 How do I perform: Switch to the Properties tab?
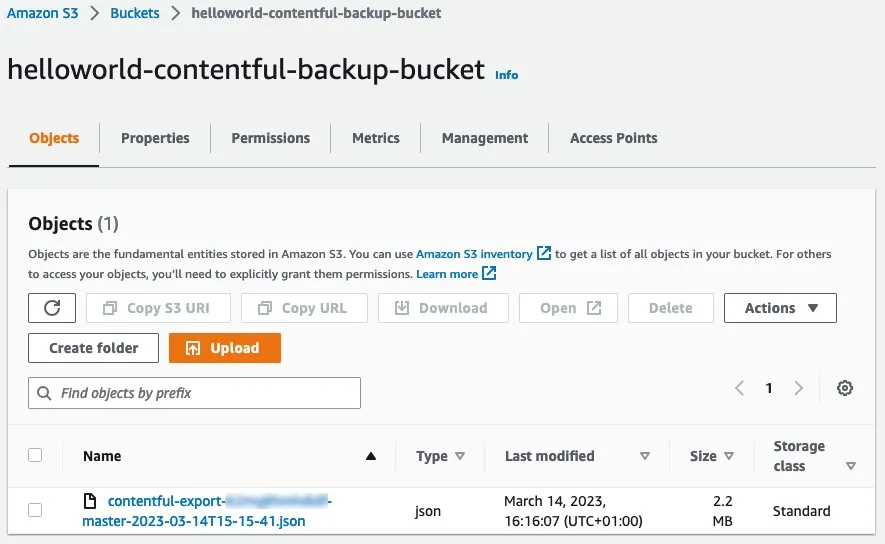(x=155, y=138)
